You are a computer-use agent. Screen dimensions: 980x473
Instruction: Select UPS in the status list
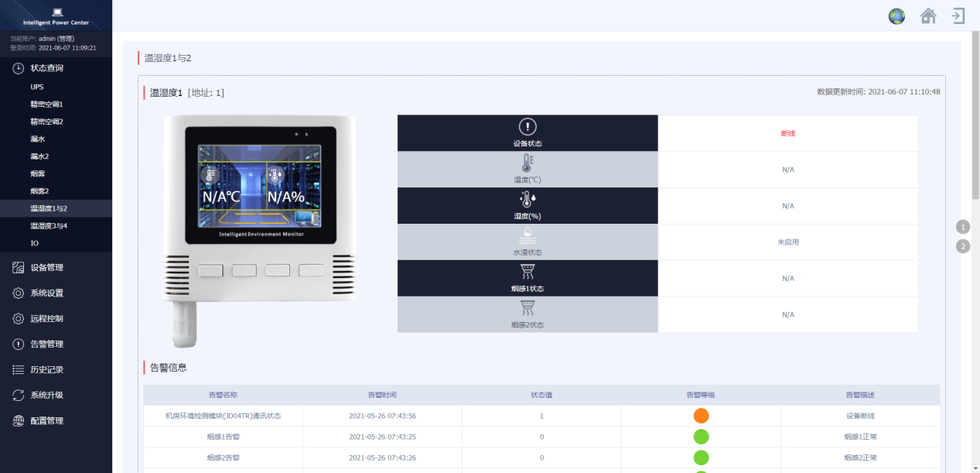[37, 87]
